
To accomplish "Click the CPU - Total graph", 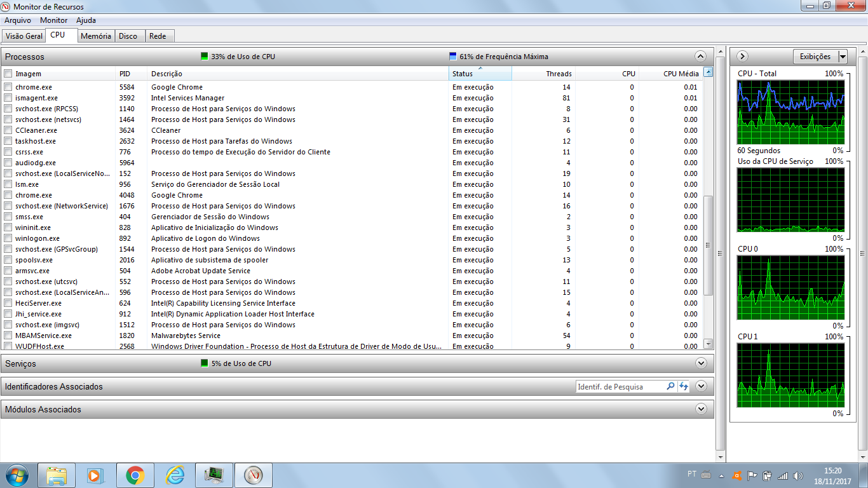I will 790,112.
